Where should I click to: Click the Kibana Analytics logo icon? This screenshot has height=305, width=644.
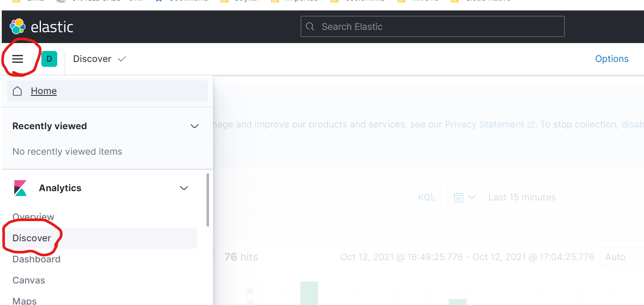click(20, 188)
